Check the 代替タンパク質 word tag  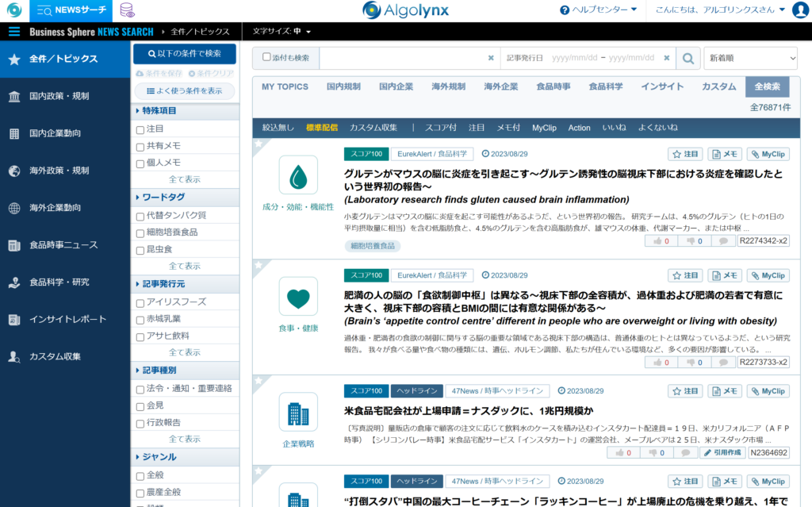point(140,216)
